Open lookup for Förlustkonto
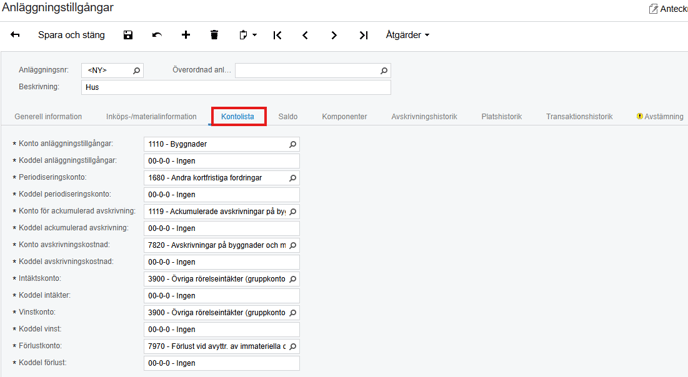The image size is (688, 377). (293, 346)
